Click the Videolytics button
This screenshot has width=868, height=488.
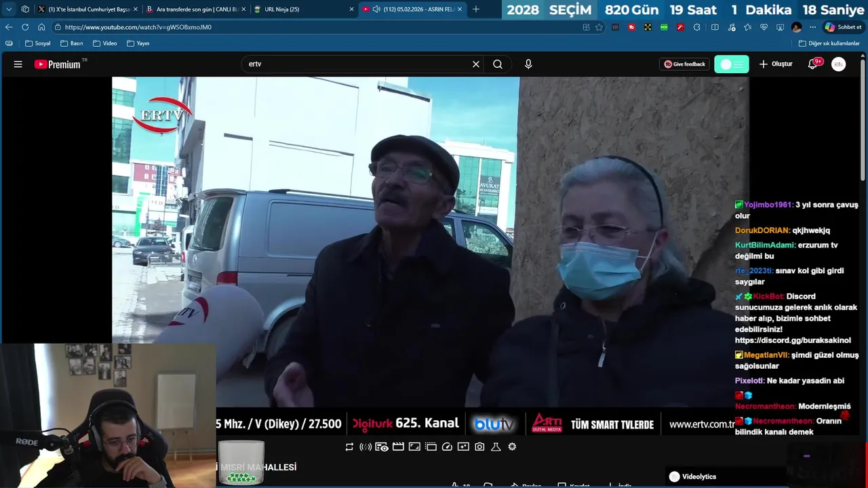tap(692, 476)
